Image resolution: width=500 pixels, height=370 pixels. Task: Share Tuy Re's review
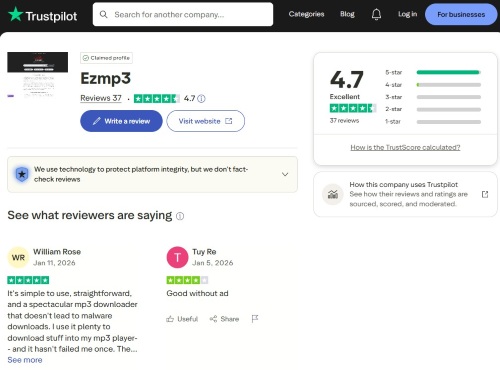pyautogui.click(x=224, y=319)
